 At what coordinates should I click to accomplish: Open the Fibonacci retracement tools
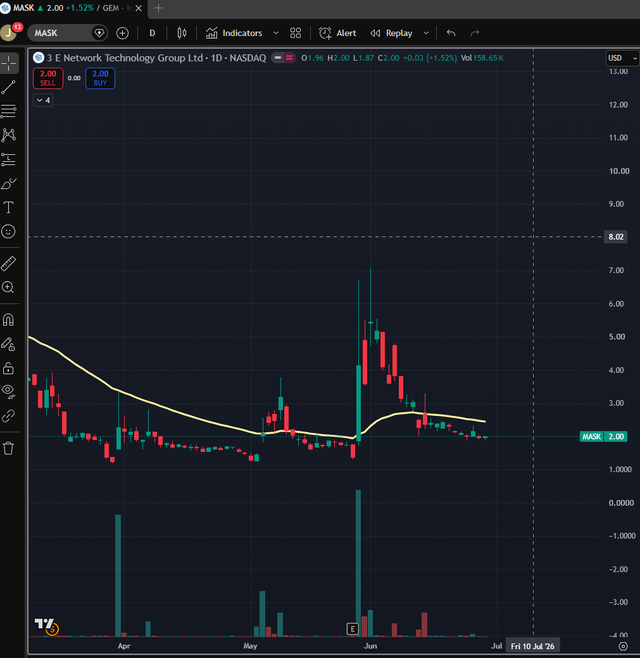9,111
